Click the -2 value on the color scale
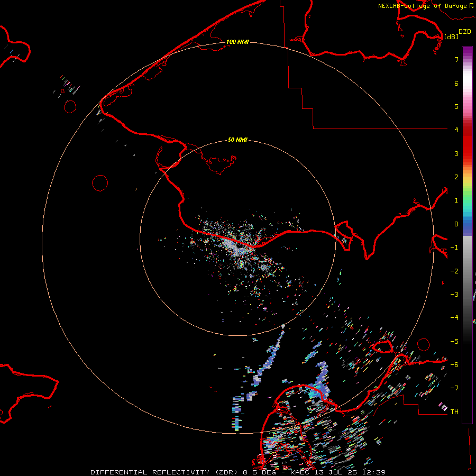The image size is (476, 476). pyautogui.click(x=454, y=271)
